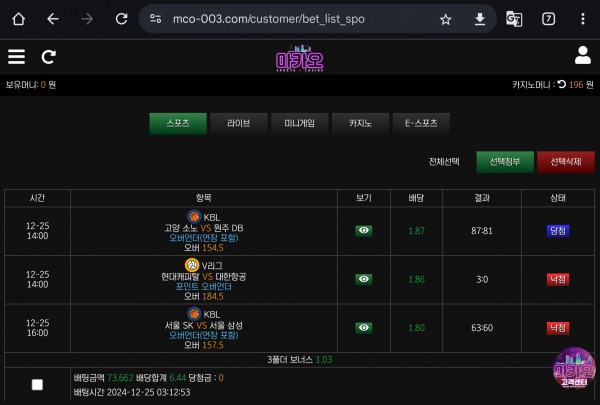Open the tab switcher showing 7 tabs

click(548, 19)
